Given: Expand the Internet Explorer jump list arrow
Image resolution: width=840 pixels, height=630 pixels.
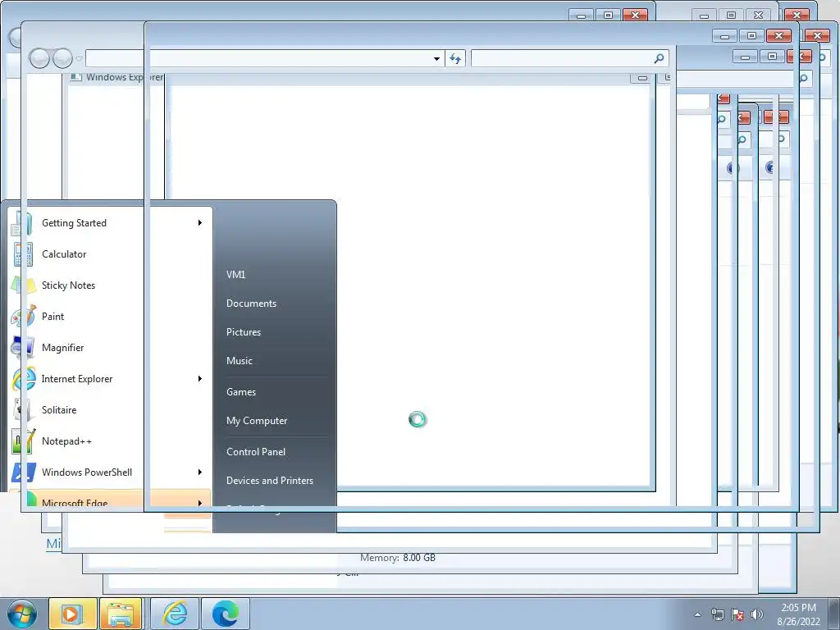Looking at the screenshot, I should [200, 379].
